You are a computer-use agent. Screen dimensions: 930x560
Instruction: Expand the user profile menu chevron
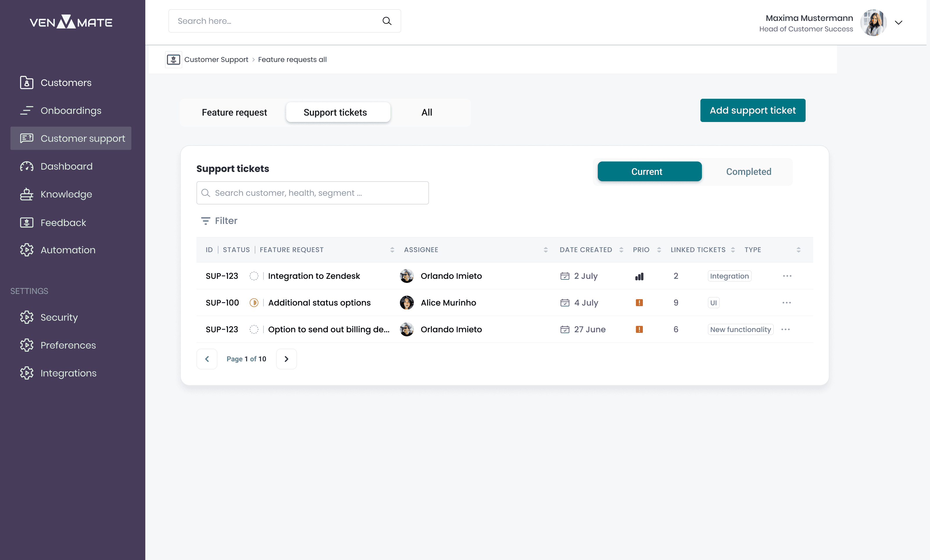pyautogui.click(x=899, y=22)
